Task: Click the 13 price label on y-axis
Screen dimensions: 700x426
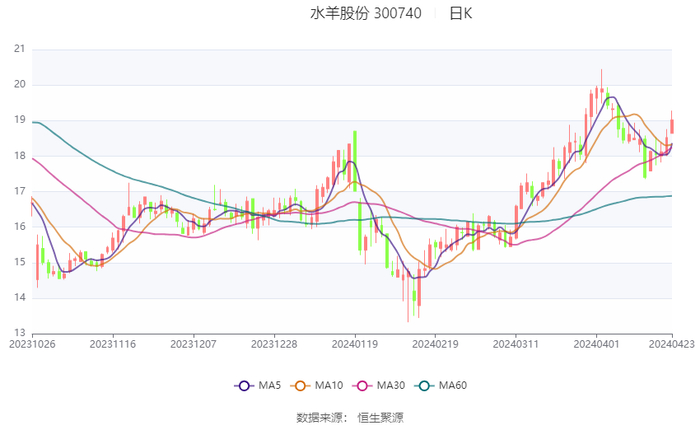Action: pos(20,333)
